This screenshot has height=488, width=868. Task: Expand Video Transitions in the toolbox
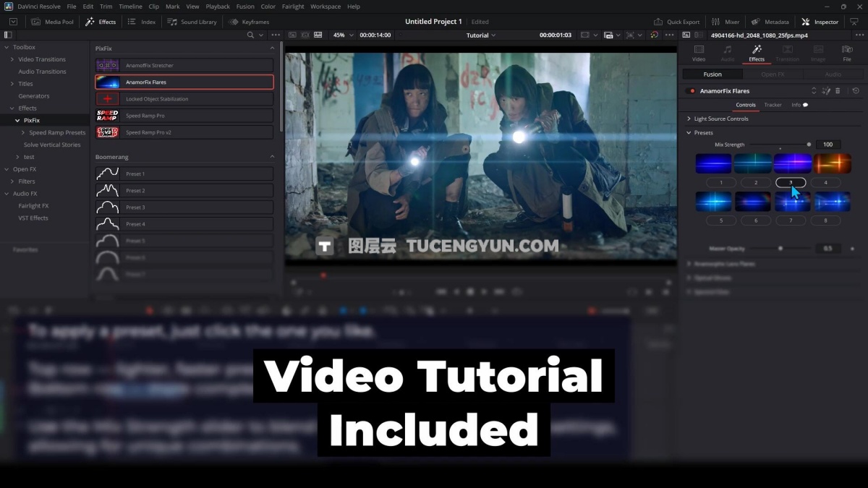point(12,59)
